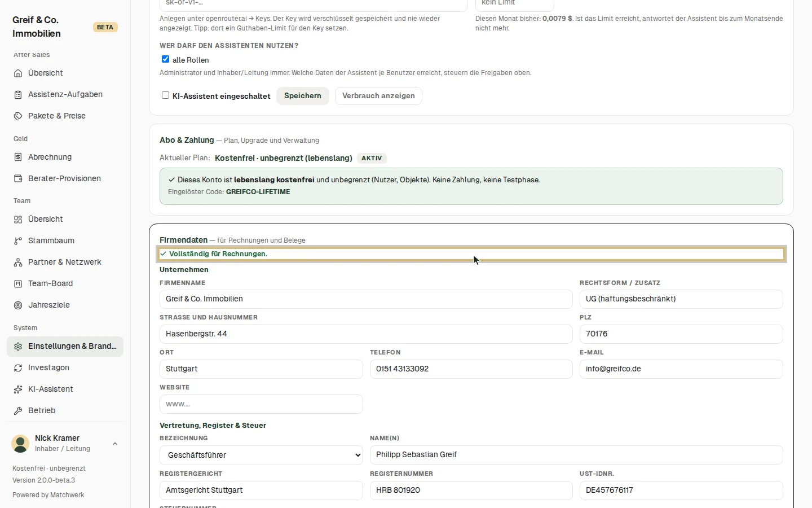The height and width of the screenshot is (508, 812).
Task: Click the redeemed code text GREIFCO-LIFETIME
Action: 258,192
